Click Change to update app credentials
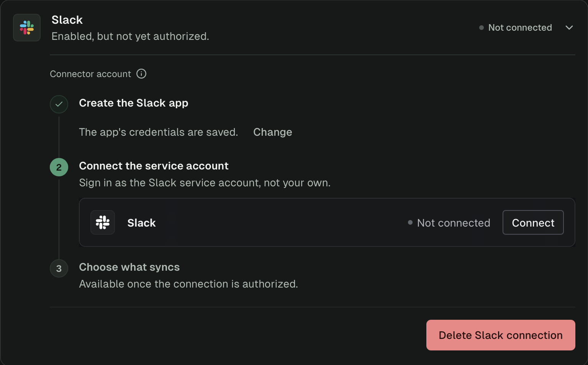This screenshot has height=365, width=588. [x=273, y=132]
